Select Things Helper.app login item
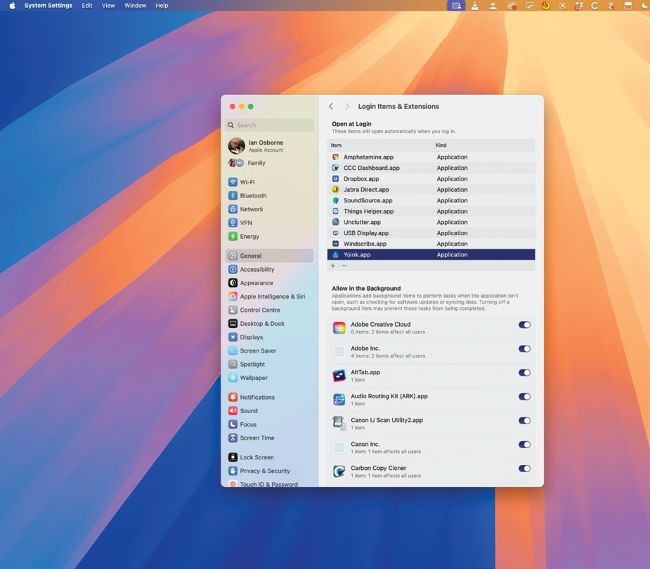 431,211
